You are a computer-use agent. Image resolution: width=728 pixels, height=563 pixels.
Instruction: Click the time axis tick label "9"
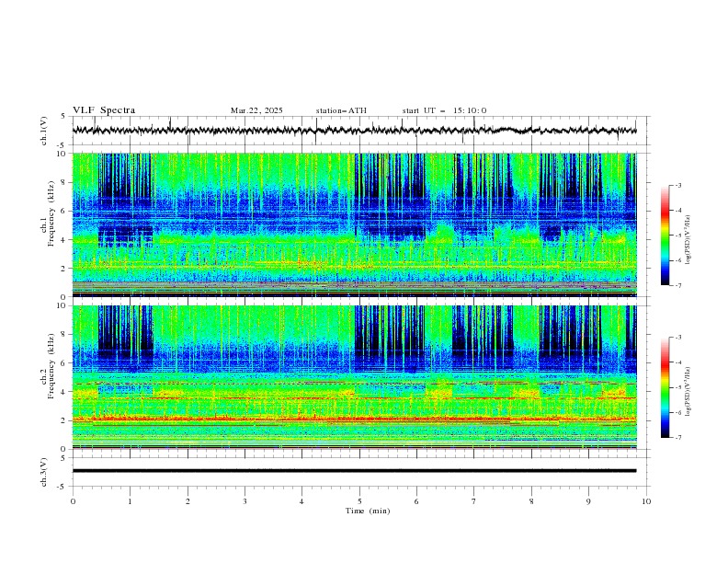(x=588, y=501)
